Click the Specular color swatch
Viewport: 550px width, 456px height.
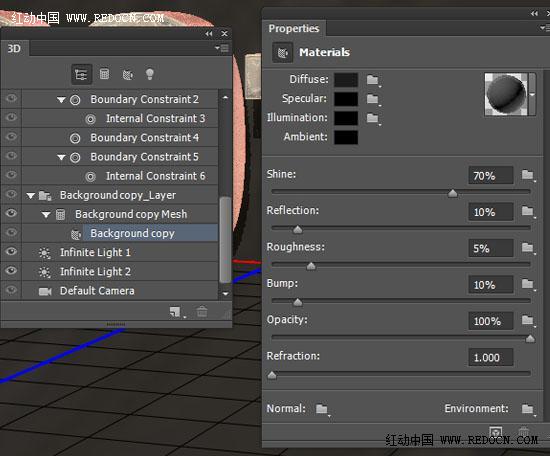(x=346, y=99)
